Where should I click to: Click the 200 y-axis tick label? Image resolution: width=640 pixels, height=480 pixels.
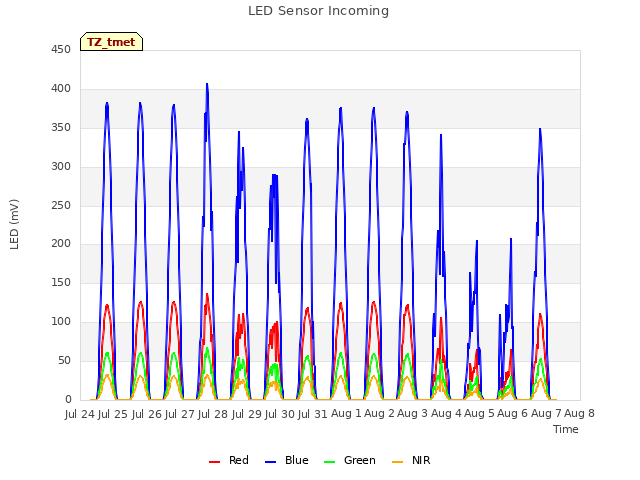tap(61, 244)
